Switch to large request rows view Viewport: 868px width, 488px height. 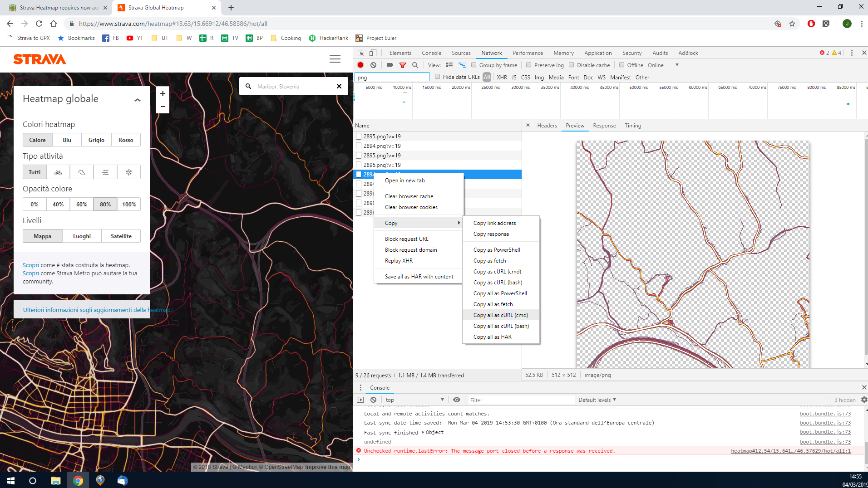point(449,65)
